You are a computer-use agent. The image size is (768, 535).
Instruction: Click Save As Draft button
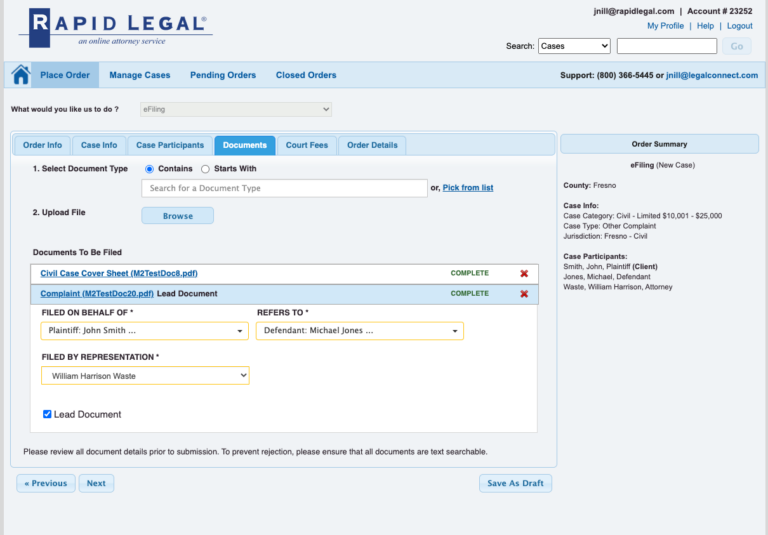pyautogui.click(x=515, y=483)
